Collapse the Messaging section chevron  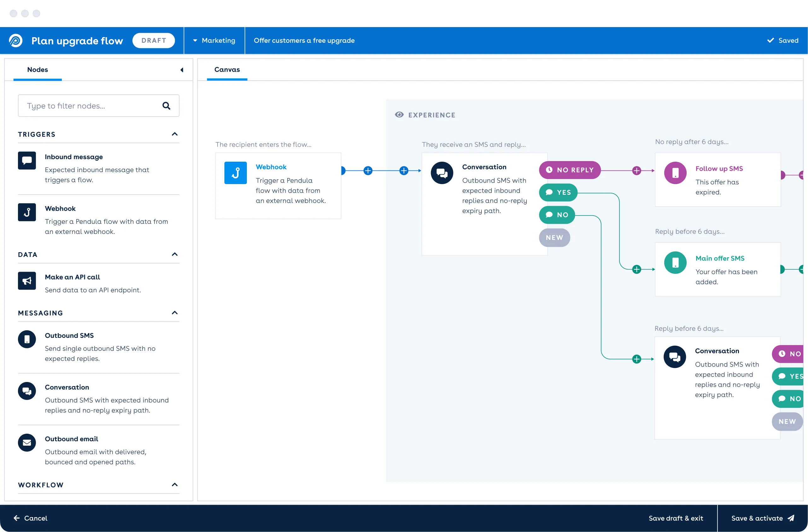coord(175,313)
